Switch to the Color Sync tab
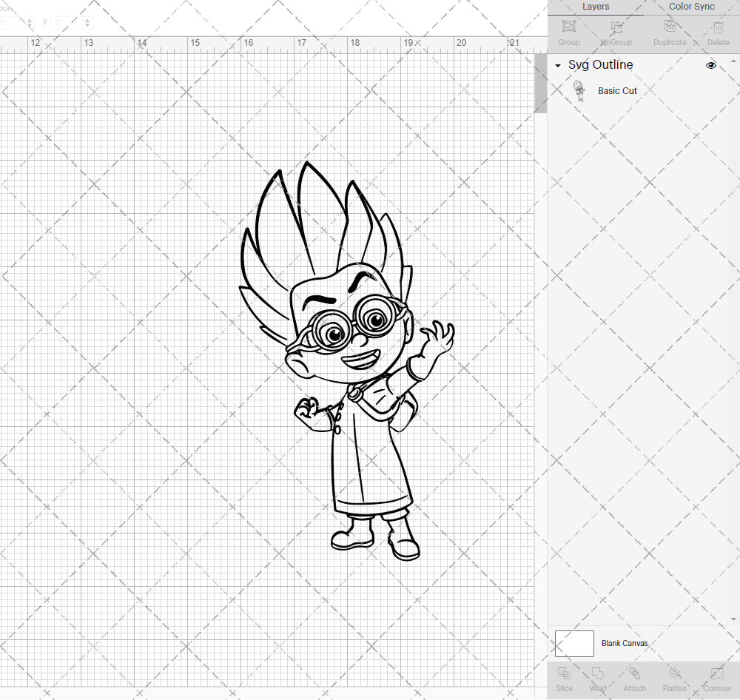 pyautogui.click(x=691, y=7)
